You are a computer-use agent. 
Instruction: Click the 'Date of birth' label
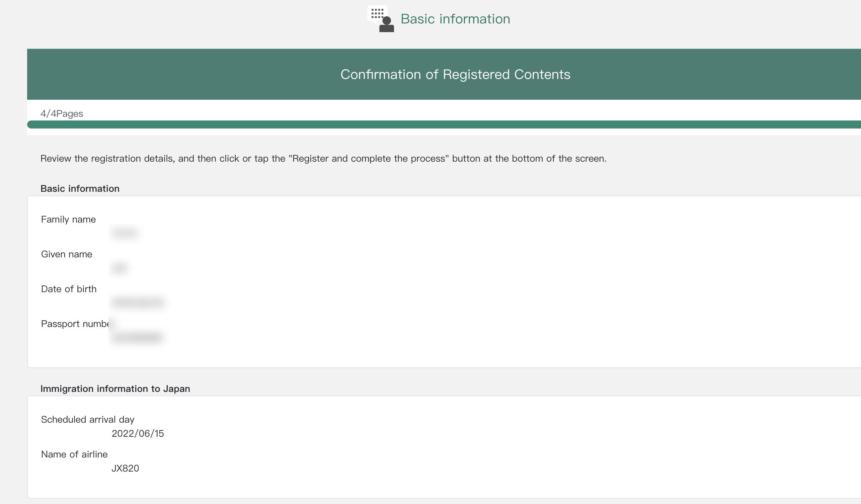[x=69, y=289]
